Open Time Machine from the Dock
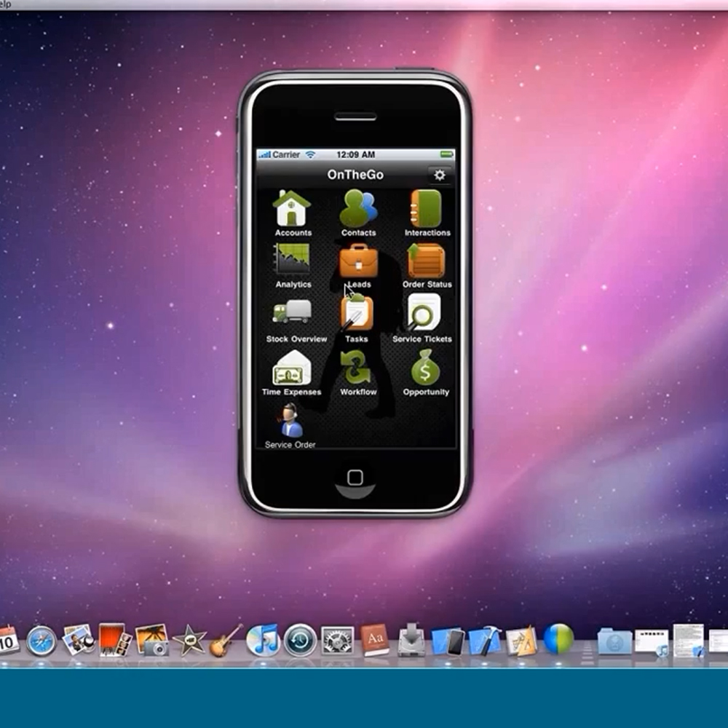This screenshot has width=728, height=728. pos(300,640)
